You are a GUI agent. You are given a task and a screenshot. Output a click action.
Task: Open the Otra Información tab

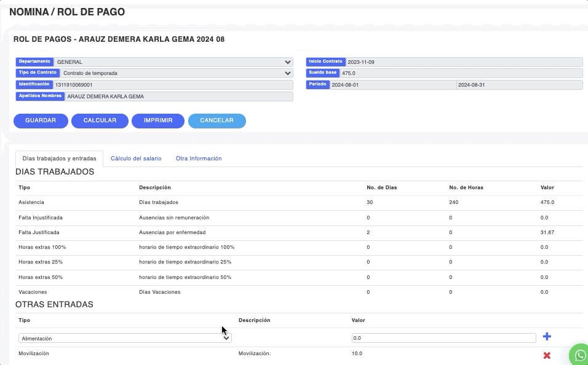[199, 159]
